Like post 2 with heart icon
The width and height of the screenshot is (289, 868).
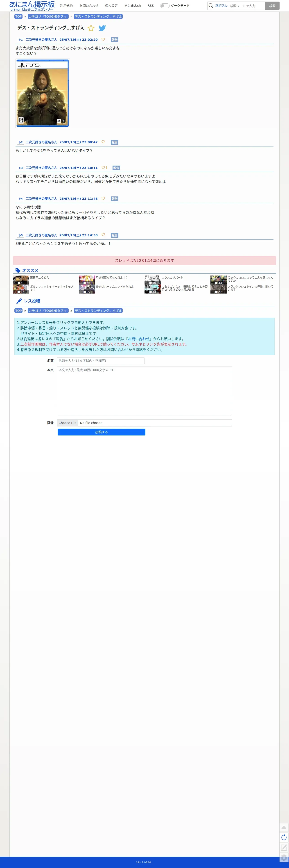[x=103, y=142]
